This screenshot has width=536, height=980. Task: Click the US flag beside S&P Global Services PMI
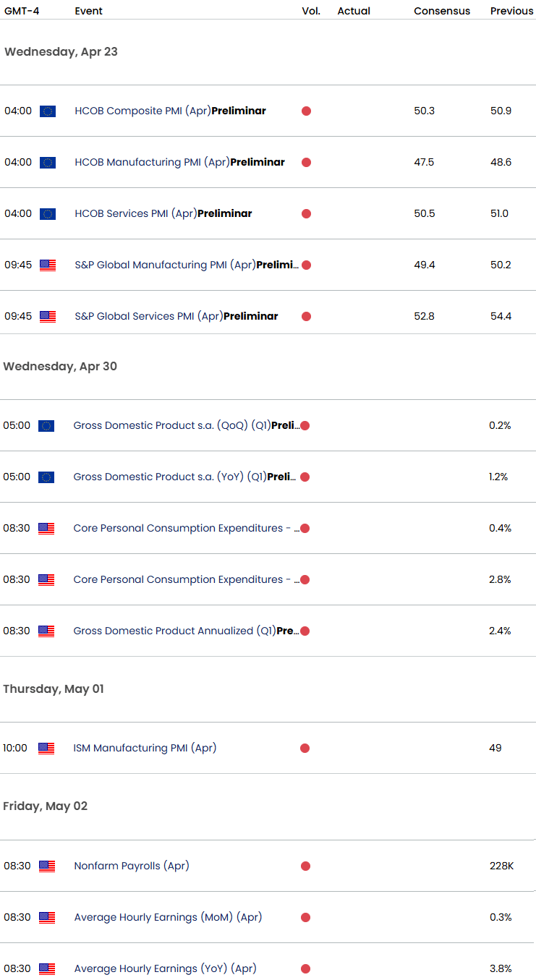(x=46, y=316)
